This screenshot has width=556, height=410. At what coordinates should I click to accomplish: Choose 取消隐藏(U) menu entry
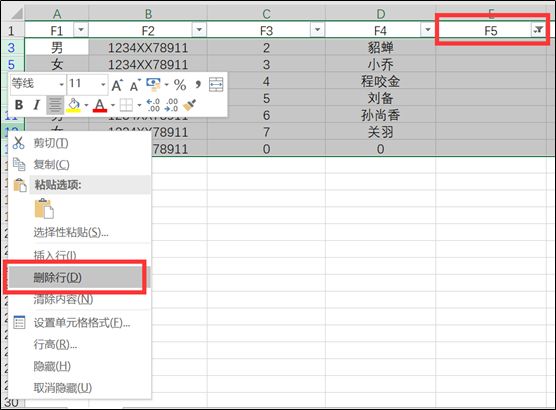(x=80, y=388)
